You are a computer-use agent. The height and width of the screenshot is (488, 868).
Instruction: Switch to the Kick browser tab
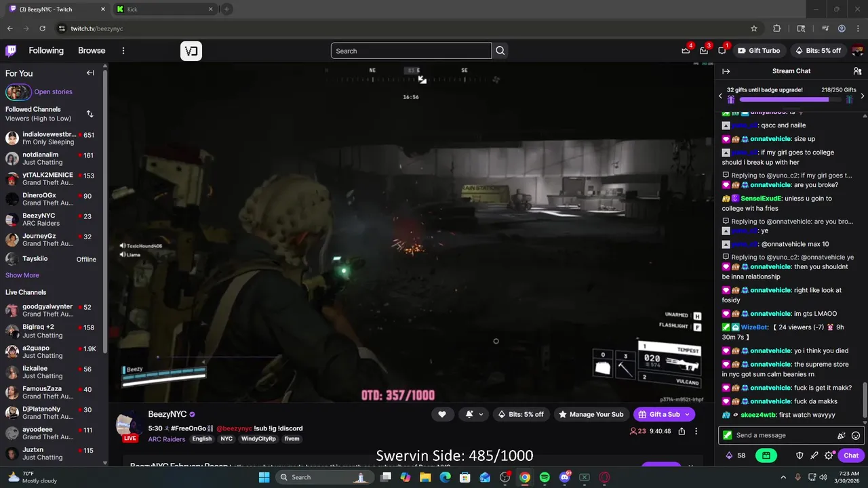click(x=163, y=9)
